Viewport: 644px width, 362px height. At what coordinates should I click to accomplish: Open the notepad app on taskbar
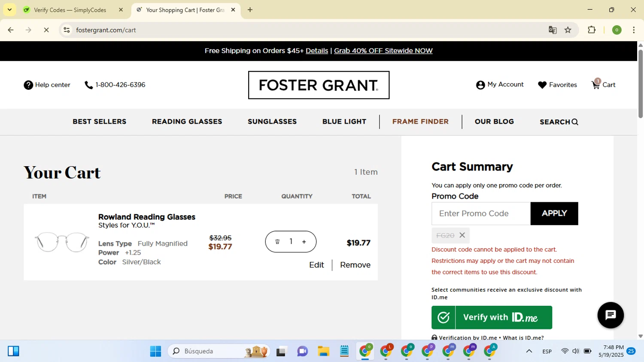coord(344,351)
